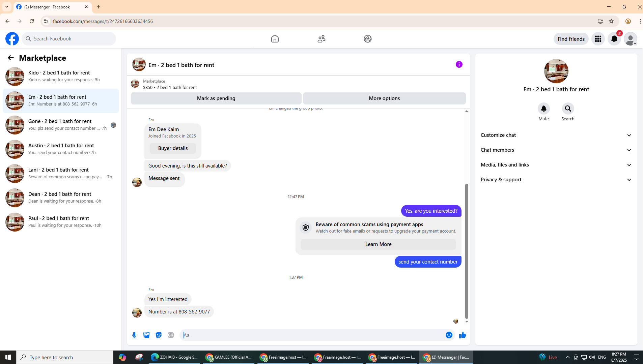Image resolution: width=643 pixels, height=364 pixels.
Task: Click the message text input box
Action: click(312, 335)
